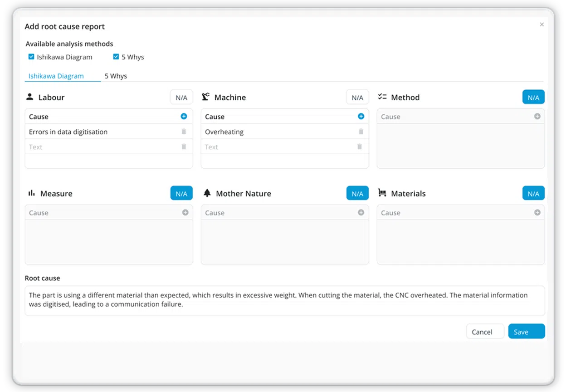This screenshot has height=392, width=566.
Task: Switch to the 5 Whys tab
Action: pyautogui.click(x=116, y=76)
